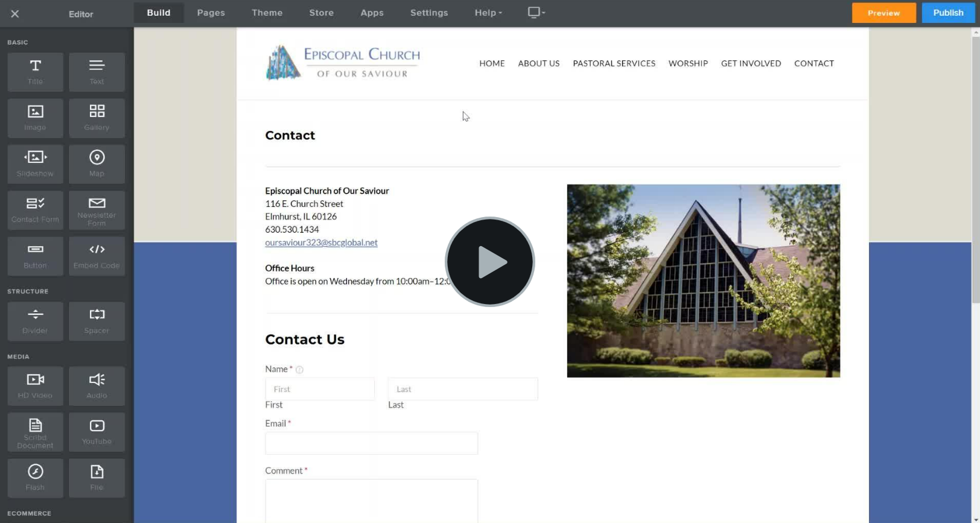Select the Spacer structure element
Image resolution: width=980 pixels, height=523 pixels.
(x=97, y=322)
